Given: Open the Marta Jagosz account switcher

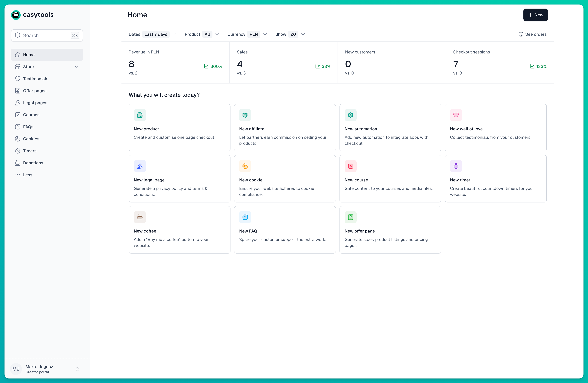Looking at the screenshot, I should [x=46, y=369].
